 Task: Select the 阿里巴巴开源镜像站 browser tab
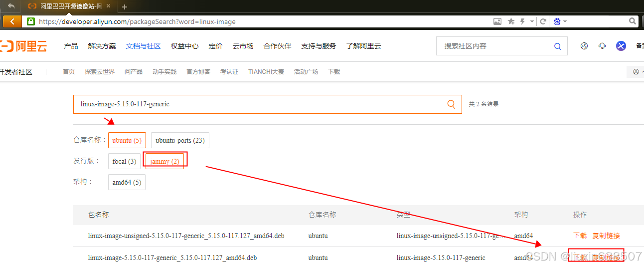coord(70,6)
